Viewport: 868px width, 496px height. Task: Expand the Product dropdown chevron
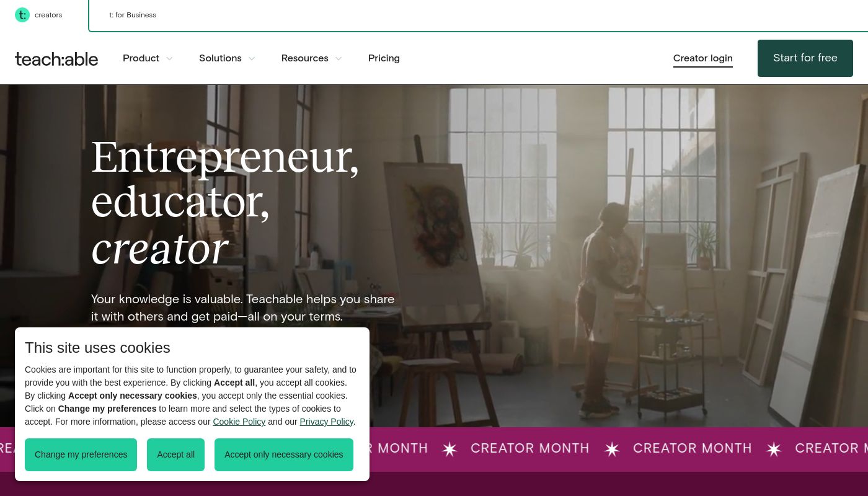pyautogui.click(x=169, y=59)
